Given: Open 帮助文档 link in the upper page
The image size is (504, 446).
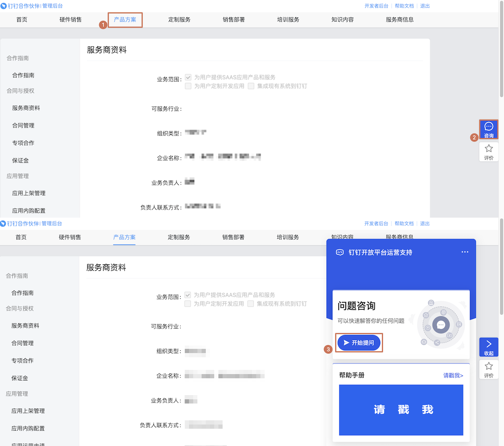Looking at the screenshot, I should [x=404, y=6].
